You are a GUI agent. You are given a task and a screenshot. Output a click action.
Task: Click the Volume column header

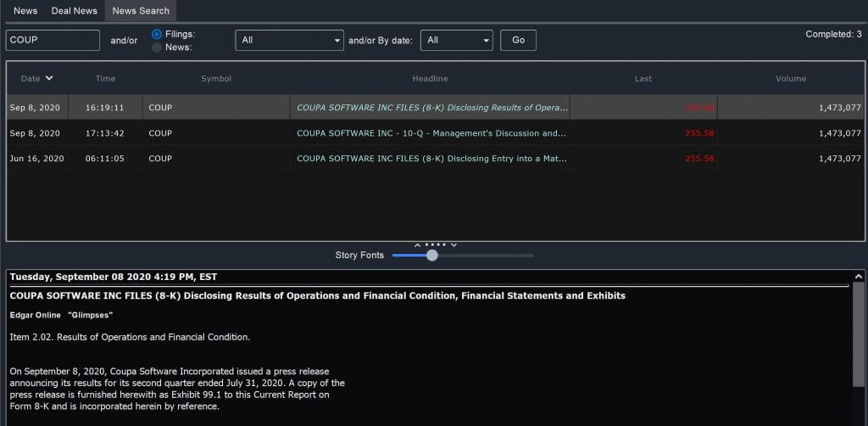point(791,79)
